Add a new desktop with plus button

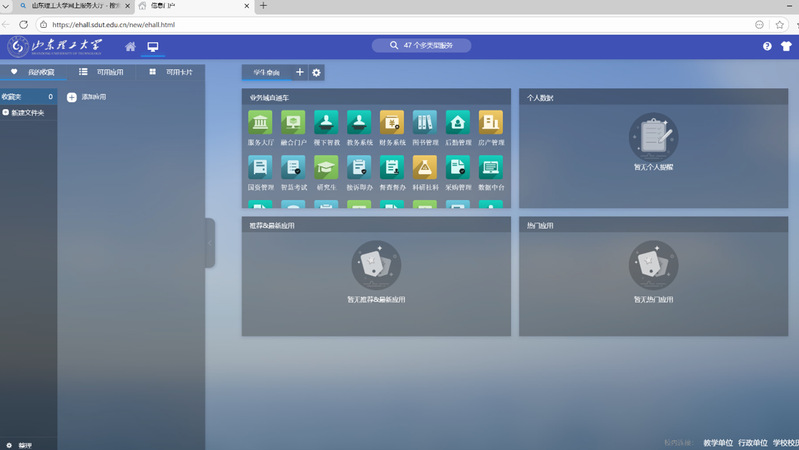coord(300,72)
